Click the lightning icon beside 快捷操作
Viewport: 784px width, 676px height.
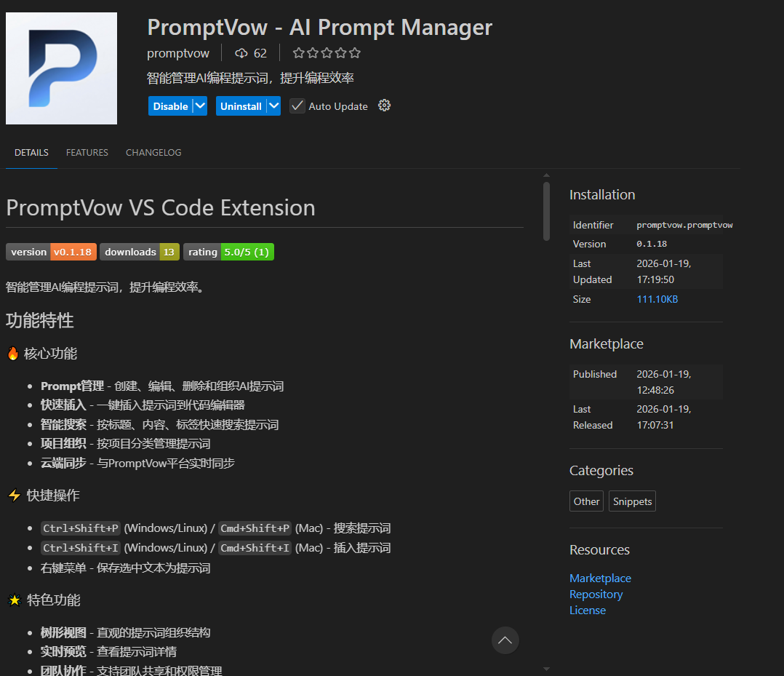click(12, 495)
